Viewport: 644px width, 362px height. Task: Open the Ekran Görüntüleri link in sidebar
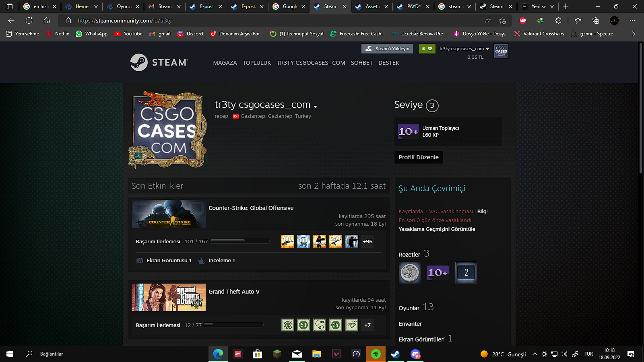425,339
